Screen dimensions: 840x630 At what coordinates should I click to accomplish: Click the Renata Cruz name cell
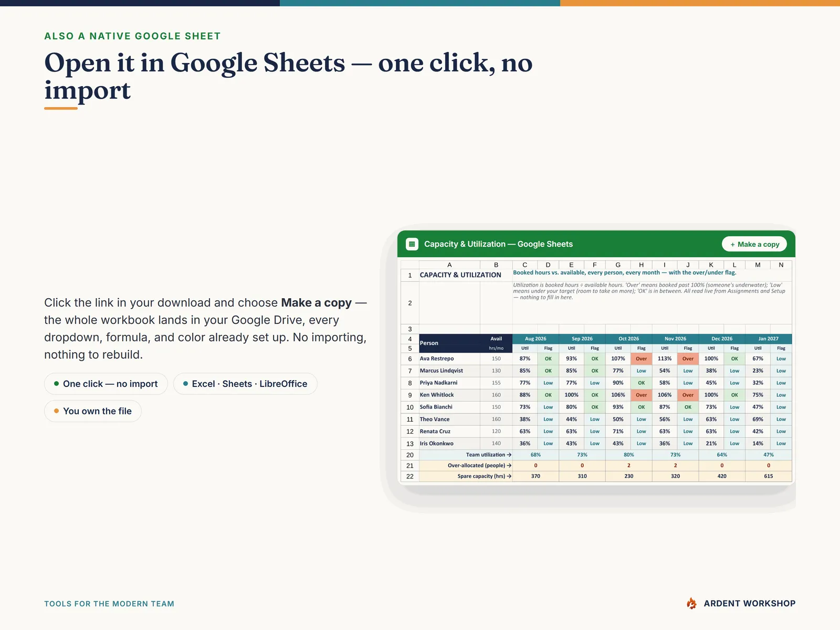(449, 431)
